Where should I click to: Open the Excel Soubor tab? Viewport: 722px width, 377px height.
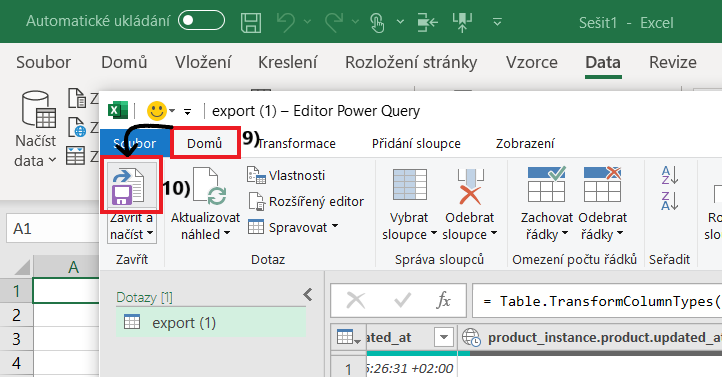pos(43,62)
